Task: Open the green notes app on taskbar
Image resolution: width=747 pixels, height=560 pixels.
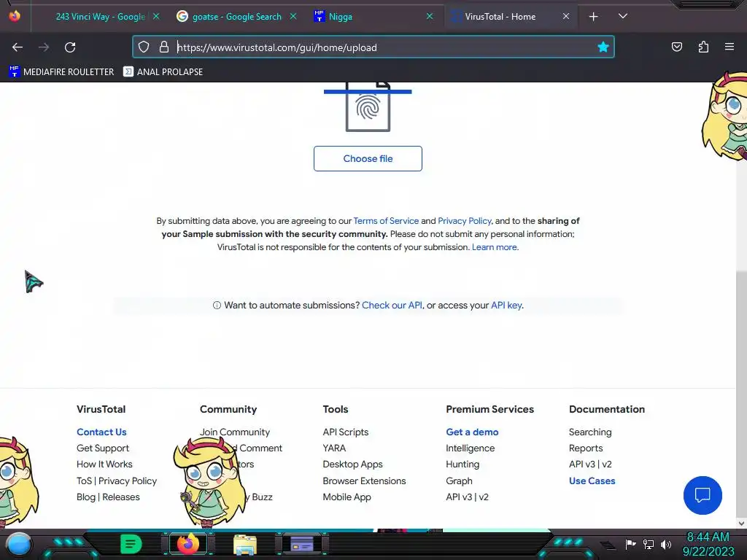Action: [131, 544]
